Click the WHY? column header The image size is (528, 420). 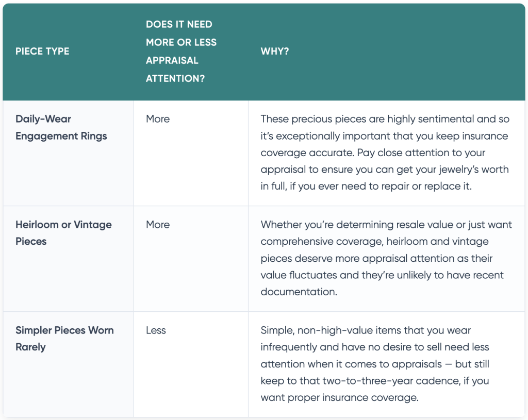tap(275, 51)
